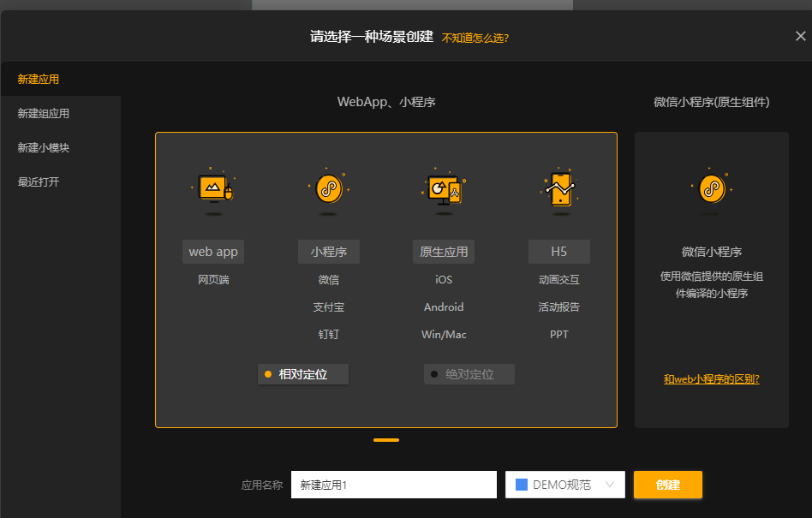Viewport: 812px width, 518px height.
Task: Click the 钉钉 text
Action: pyautogui.click(x=329, y=335)
